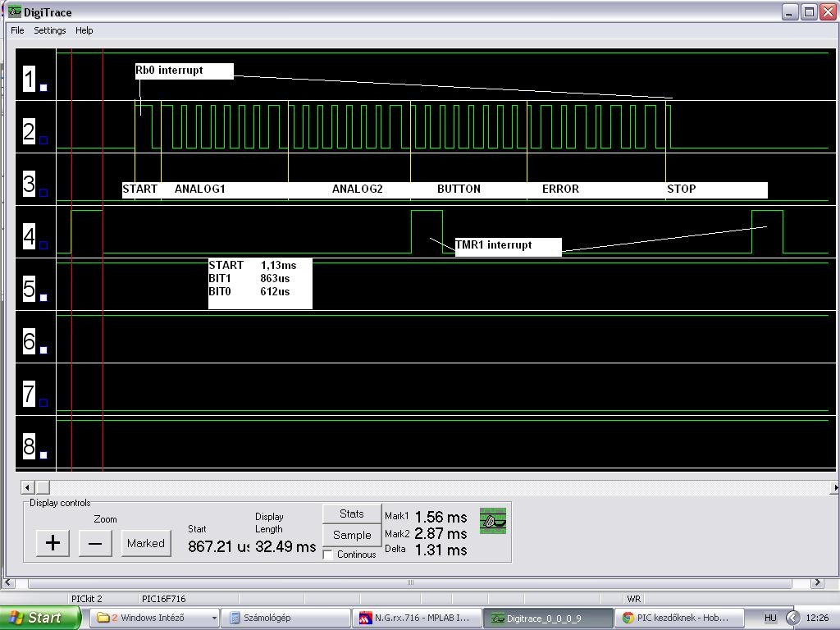This screenshot has width=840, height=630.
Task: Start capture with the Sample button
Action: (351, 535)
